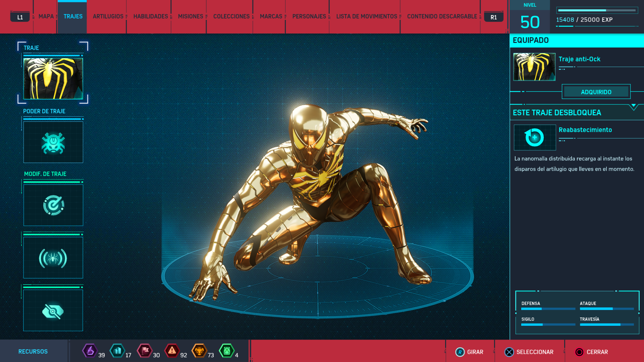644x362 pixels.
Task: Open the first suit mod target icon
Action: coord(53,205)
